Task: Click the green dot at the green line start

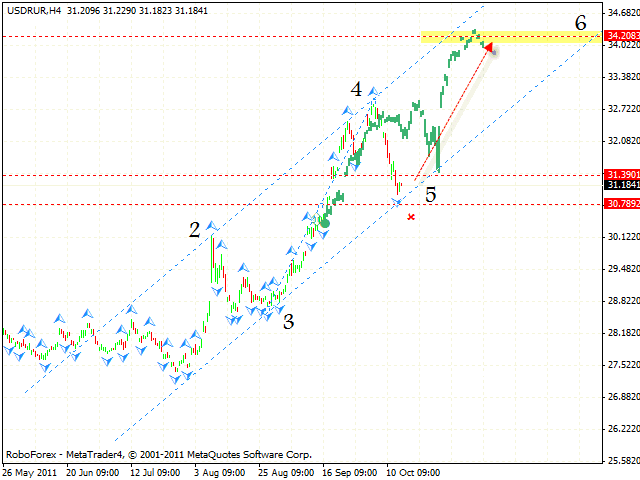Action: (x=325, y=222)
